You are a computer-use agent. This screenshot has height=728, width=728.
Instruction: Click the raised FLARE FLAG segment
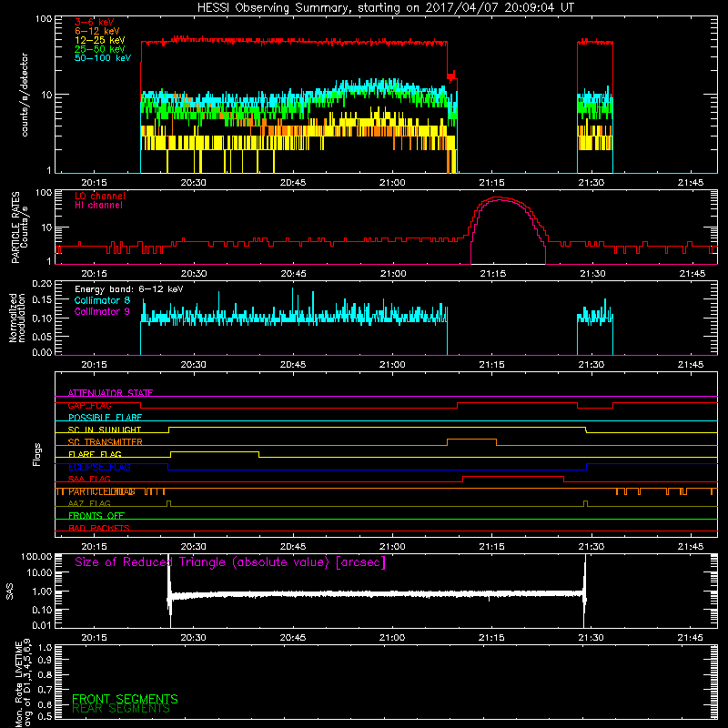pos(215,451)
